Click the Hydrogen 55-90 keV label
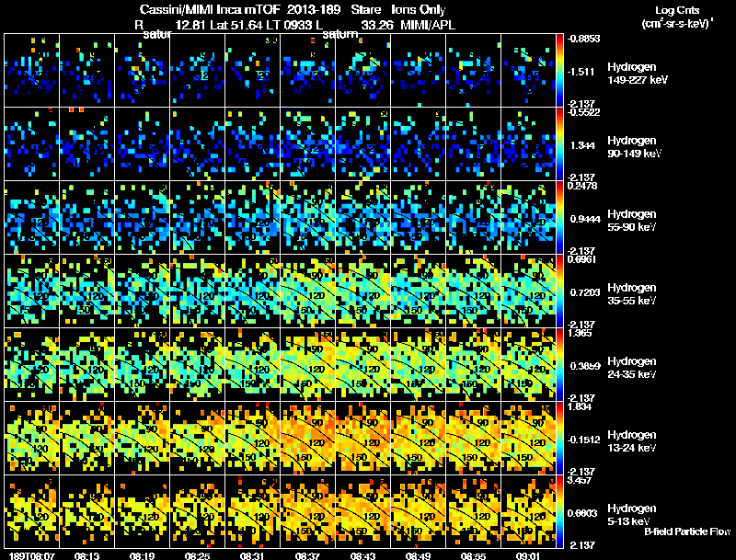 (631, 221)
